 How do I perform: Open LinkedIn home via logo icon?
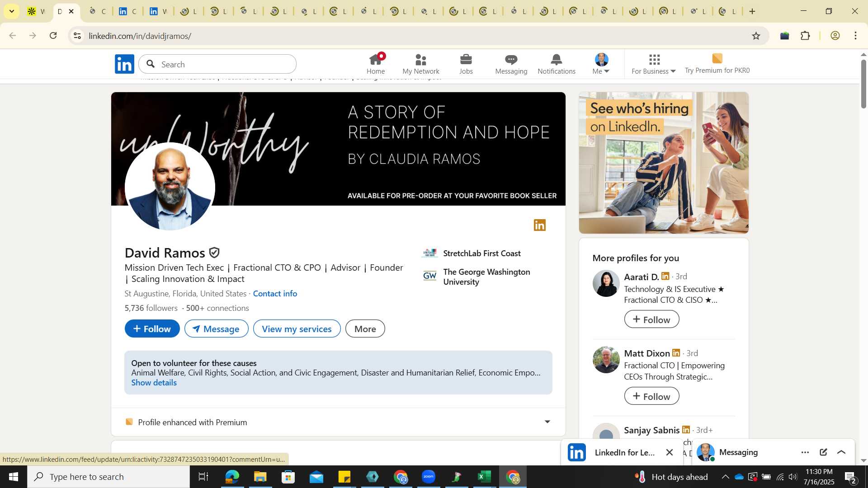(124, 64)
